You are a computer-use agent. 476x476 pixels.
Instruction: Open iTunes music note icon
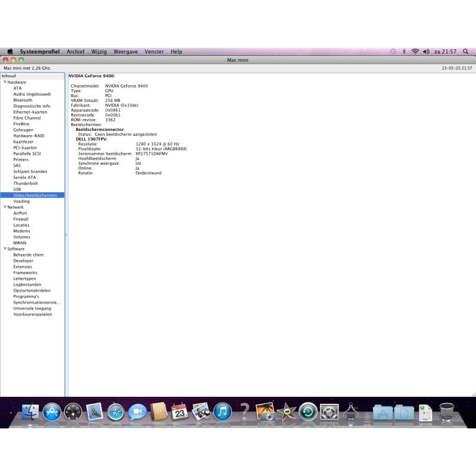click(x=223, y=412)
